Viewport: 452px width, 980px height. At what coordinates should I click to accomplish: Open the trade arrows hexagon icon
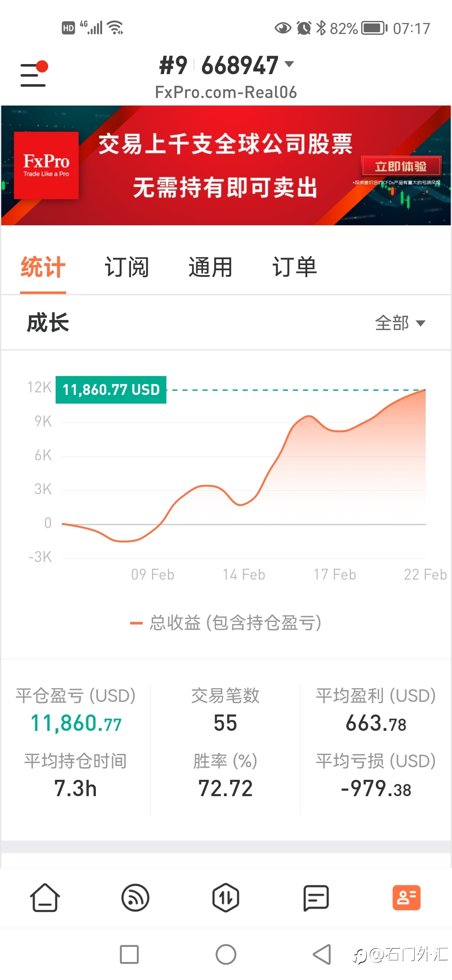click(226, 897)
